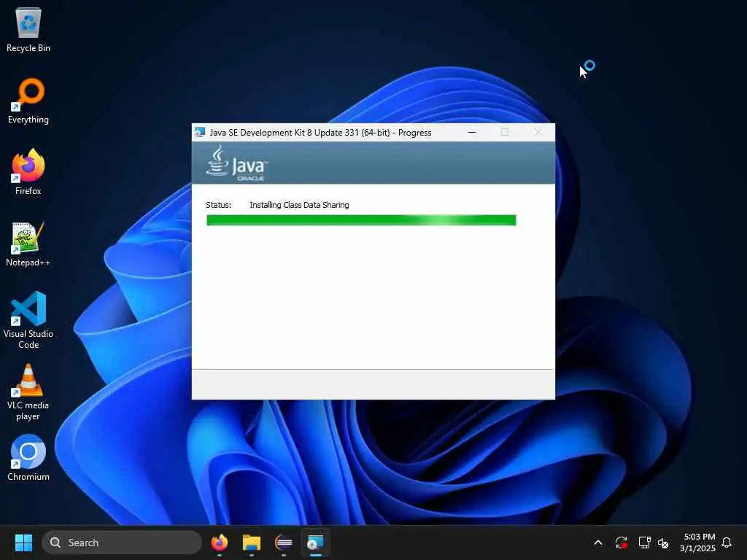Screen dimensions: 747x560
Task: Select the Notepad++ desktop shortcut
Action: tap(28, 244)
